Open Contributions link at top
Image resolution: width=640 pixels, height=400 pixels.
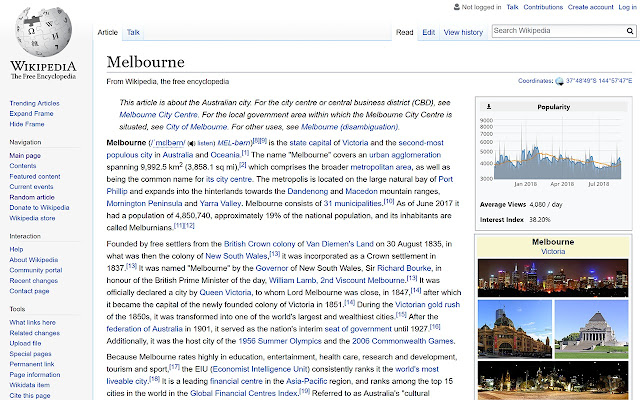(x=543, y=7)
